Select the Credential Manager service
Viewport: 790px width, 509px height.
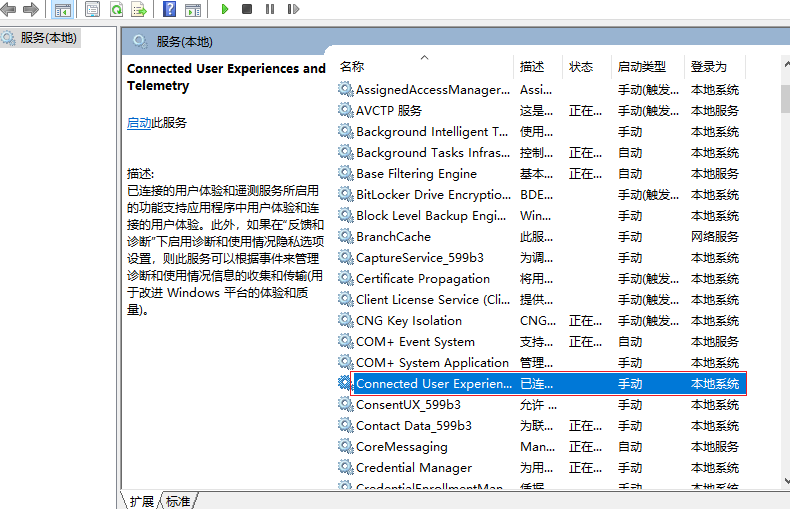click(413, 468)
